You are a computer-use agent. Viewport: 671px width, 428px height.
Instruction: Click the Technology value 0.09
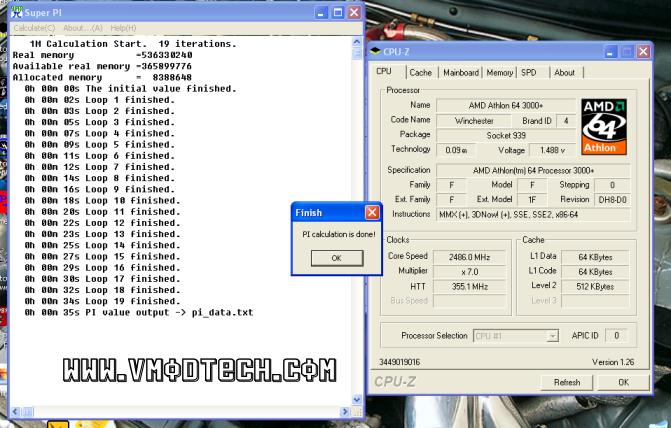click(456, 150)
